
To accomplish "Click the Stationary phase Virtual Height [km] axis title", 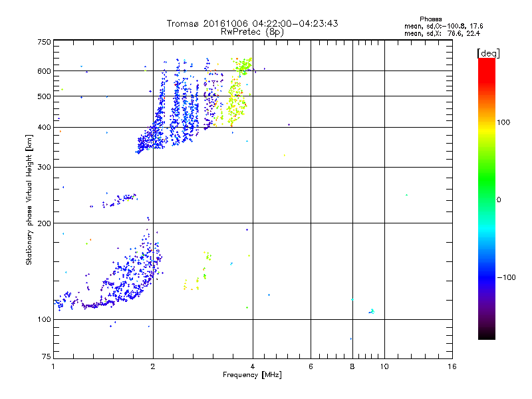I will (x=29, y=199).
